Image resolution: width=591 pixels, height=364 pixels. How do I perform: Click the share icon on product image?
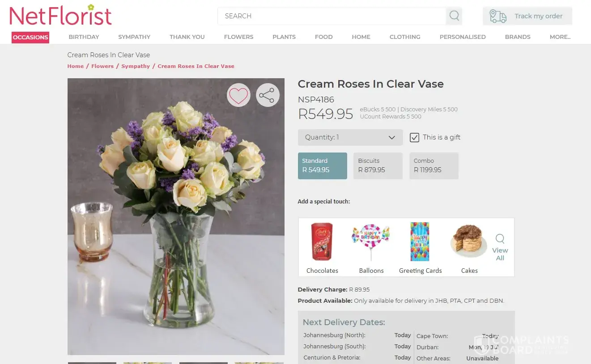point(268,95)
